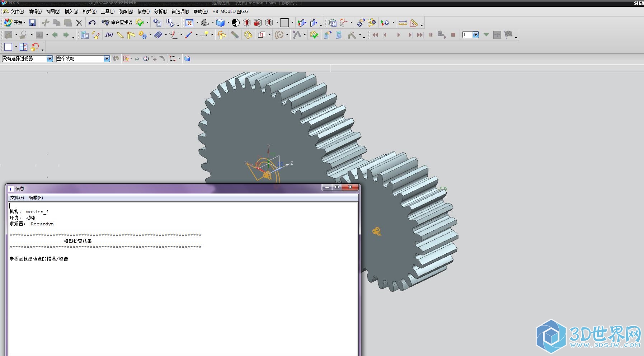Click the Information window text area
Image resolution: width=644 pixels, height=356 pixels.
[183, 278]
